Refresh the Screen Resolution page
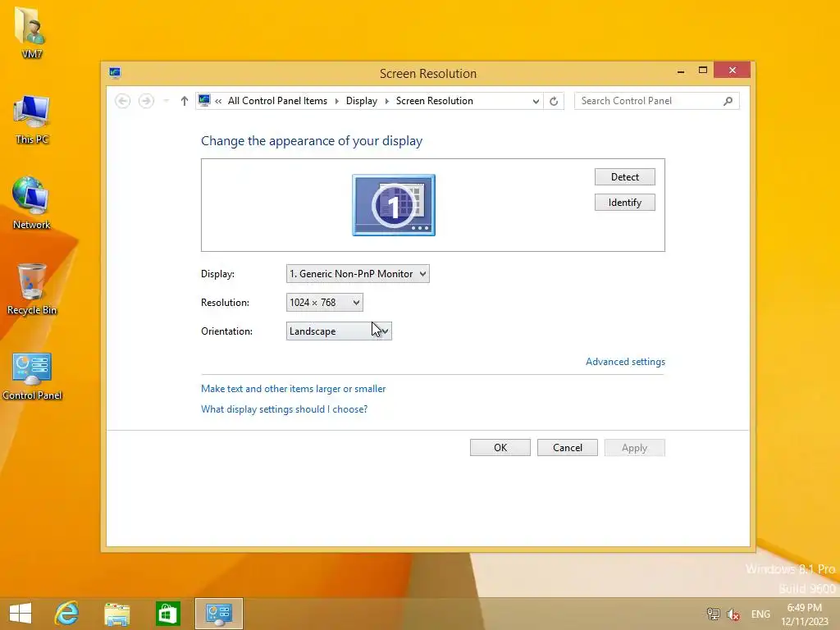The height and width of the screenshot is (630, 840). click(554, 101)
